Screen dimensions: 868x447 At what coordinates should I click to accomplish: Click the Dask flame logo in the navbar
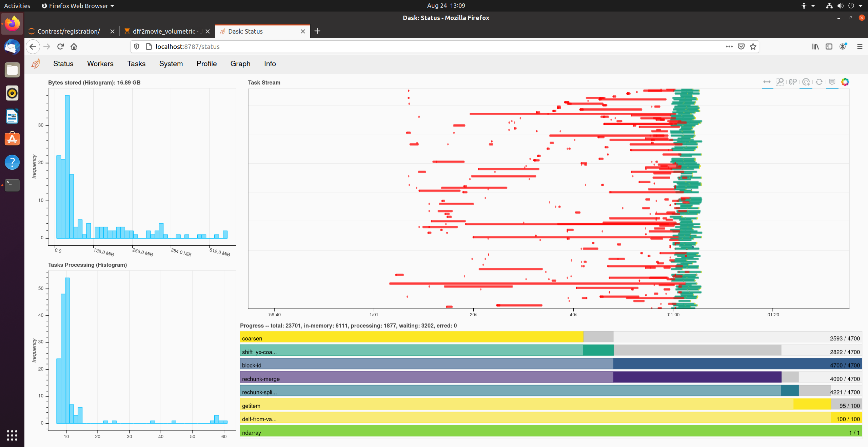pyautogui.click(x=35, y=63)
